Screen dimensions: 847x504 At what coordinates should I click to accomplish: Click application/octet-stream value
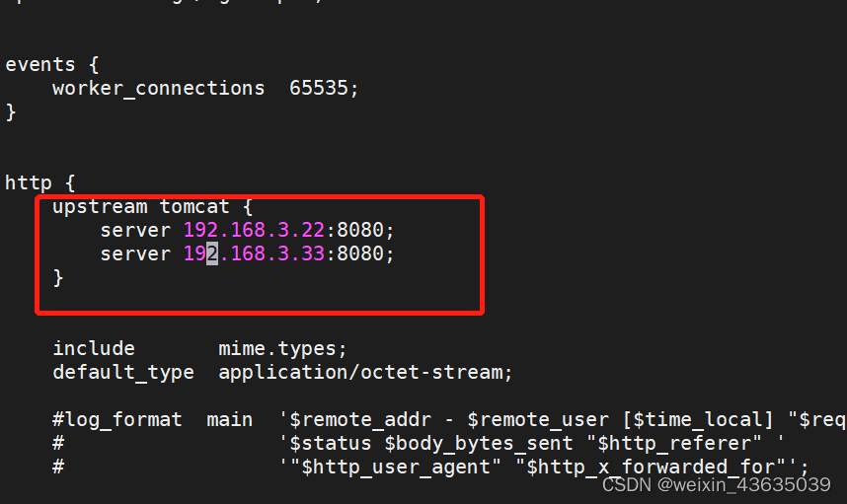[x=365, y=373]
